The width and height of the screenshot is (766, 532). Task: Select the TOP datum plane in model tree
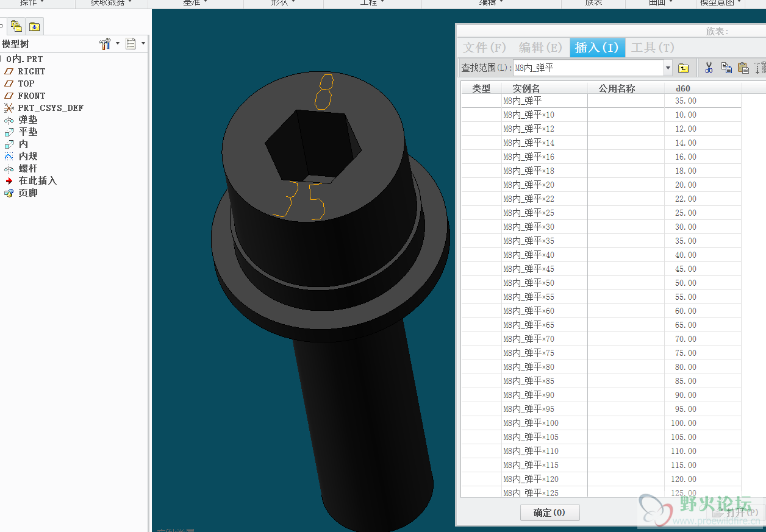(26, 83)
